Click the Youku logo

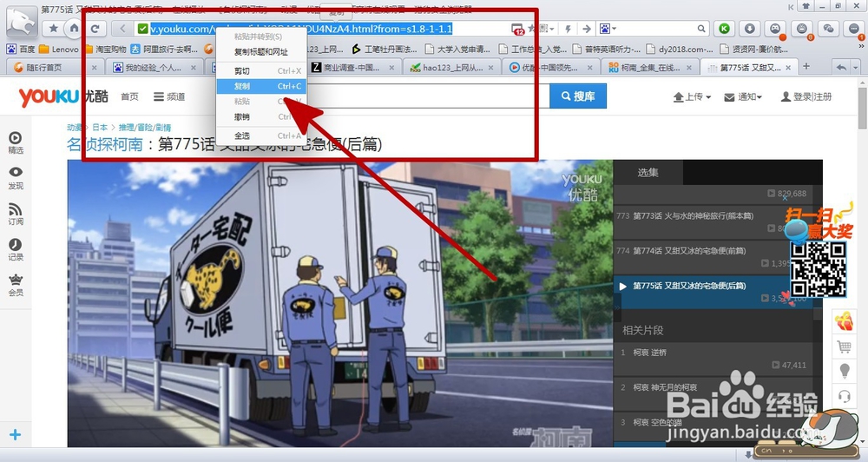pyautogui.click(x=63, y=97)
